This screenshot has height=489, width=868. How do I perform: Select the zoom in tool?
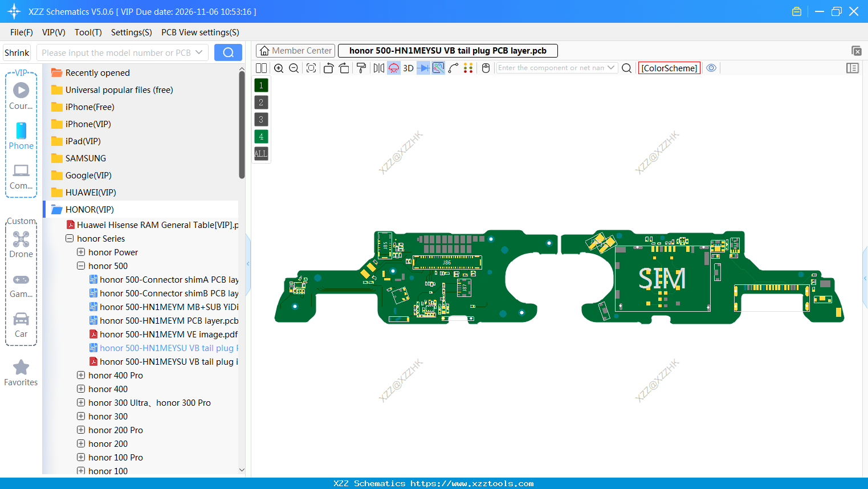(x=279, y=68)
